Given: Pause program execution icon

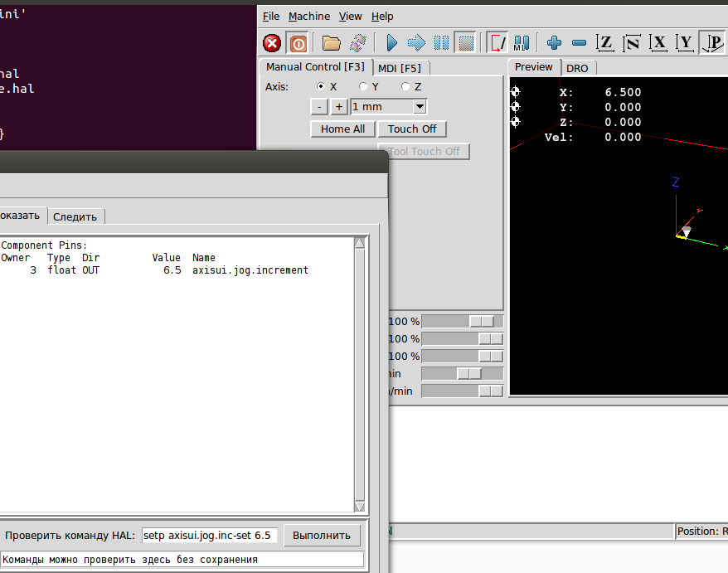Looking at the screenshot, I should pyautogui.click(x=441, y=43).
